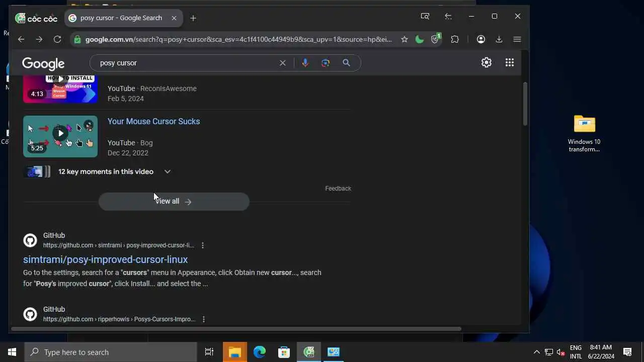Open the network tray icon
The height and width of the screenshot is (362, 644).
[x=549, y=352]
